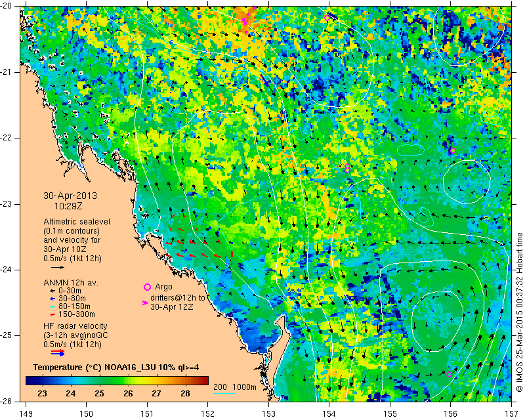Click the paired Argo markers near 154.3°E 22.5°S

pos(348,168)
